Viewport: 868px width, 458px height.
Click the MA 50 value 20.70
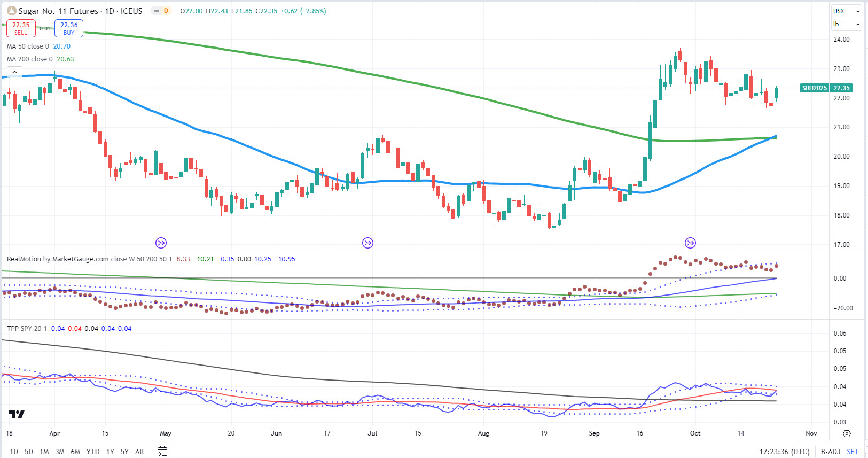(x=62, y=46)
